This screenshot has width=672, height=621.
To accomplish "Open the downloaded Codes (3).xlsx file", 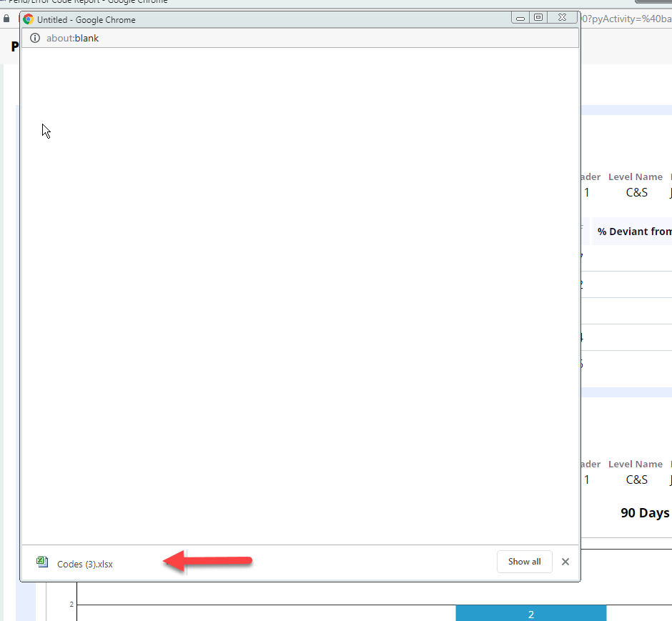I will 85,564.
